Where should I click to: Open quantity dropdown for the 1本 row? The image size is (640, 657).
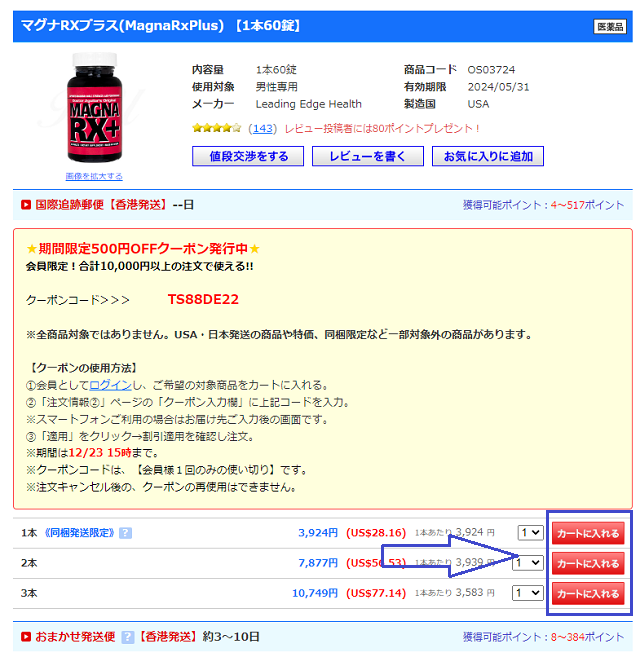pos(530,533)
